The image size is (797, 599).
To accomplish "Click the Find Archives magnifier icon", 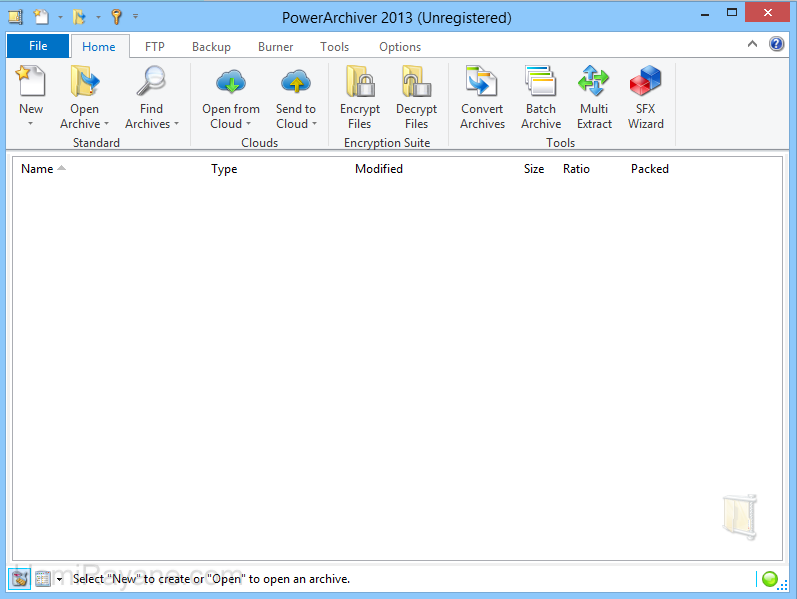I will click(151, 81).
